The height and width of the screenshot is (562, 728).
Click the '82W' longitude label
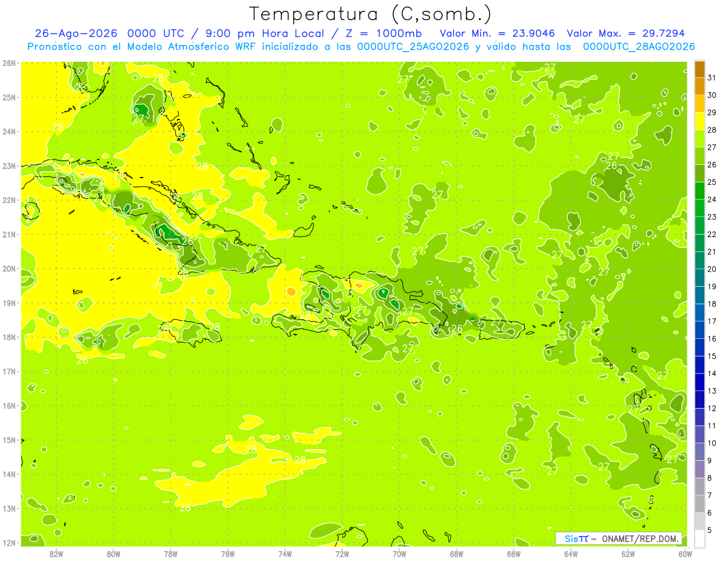pos(56,554)
